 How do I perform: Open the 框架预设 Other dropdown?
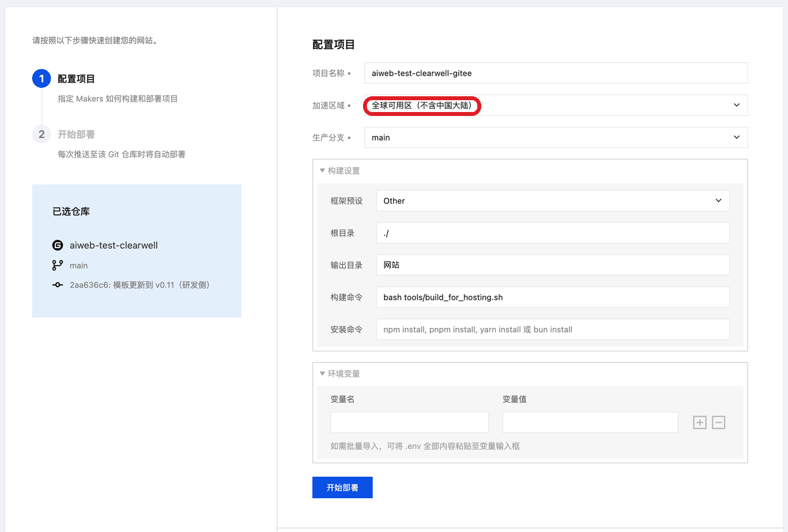coord(553,201)
